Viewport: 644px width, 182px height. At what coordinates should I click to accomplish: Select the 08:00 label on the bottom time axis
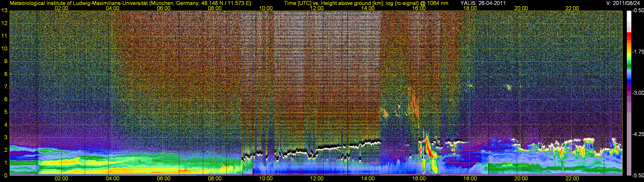[x=215, y=179]
